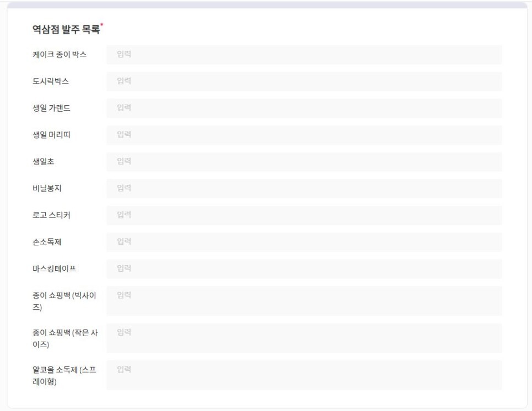Select the 알코올 소독제 (스프레이형) input field
This screenshot has height=411, width=532.
tap(305, 375)
